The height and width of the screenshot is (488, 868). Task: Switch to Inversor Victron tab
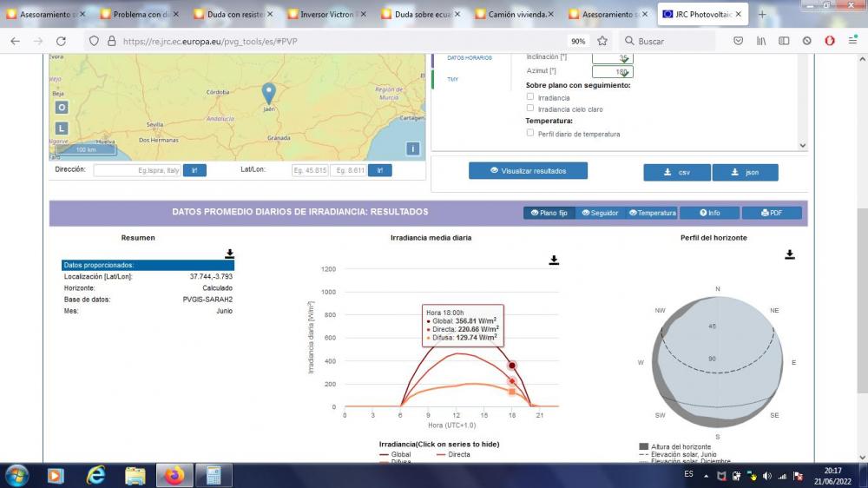[327, 15]
